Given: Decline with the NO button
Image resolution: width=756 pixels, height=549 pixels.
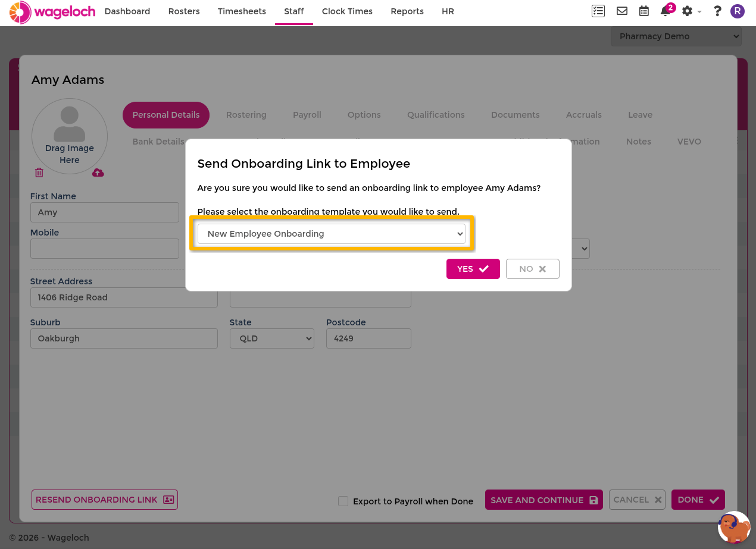Looking at the screenshot, I should pos(533,269).
